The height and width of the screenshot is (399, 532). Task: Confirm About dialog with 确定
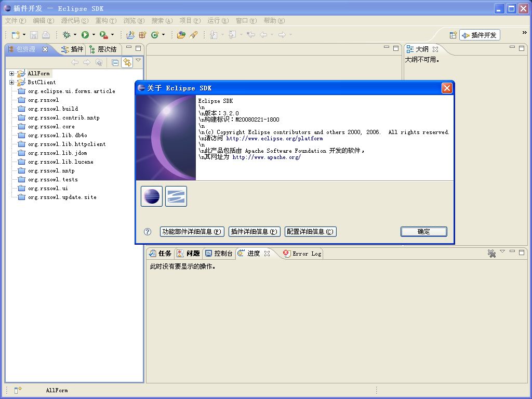pos(424,231)
